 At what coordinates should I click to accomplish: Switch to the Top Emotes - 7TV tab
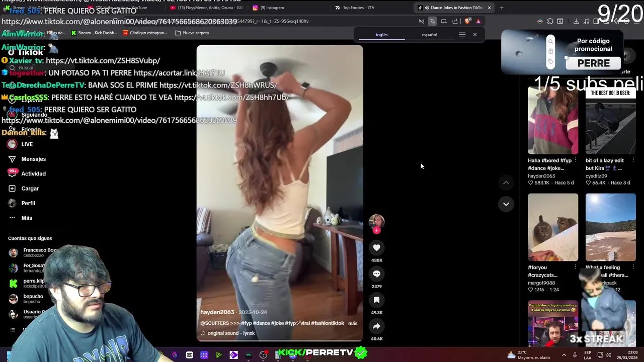358,8
